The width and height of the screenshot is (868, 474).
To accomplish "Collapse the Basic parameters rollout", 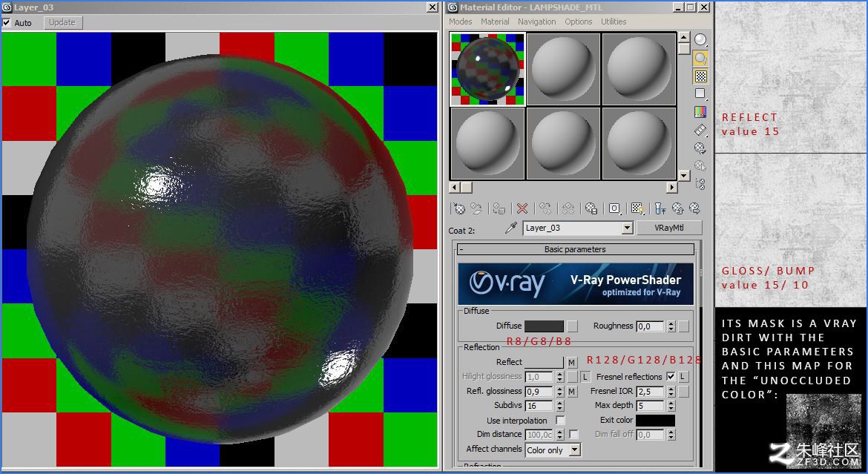I will (575, 249).
